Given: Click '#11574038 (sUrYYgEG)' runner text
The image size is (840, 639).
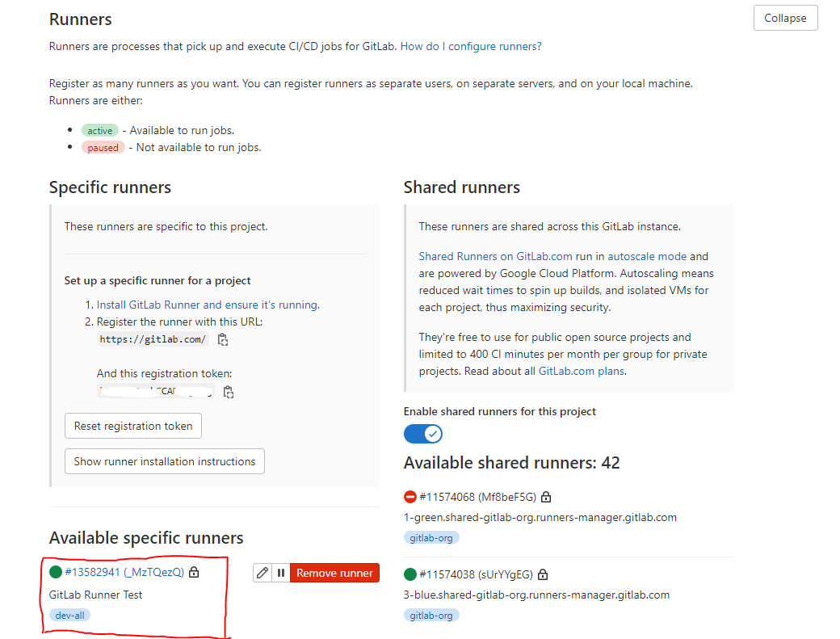Looking at the screenshot, I should point(477,574).
